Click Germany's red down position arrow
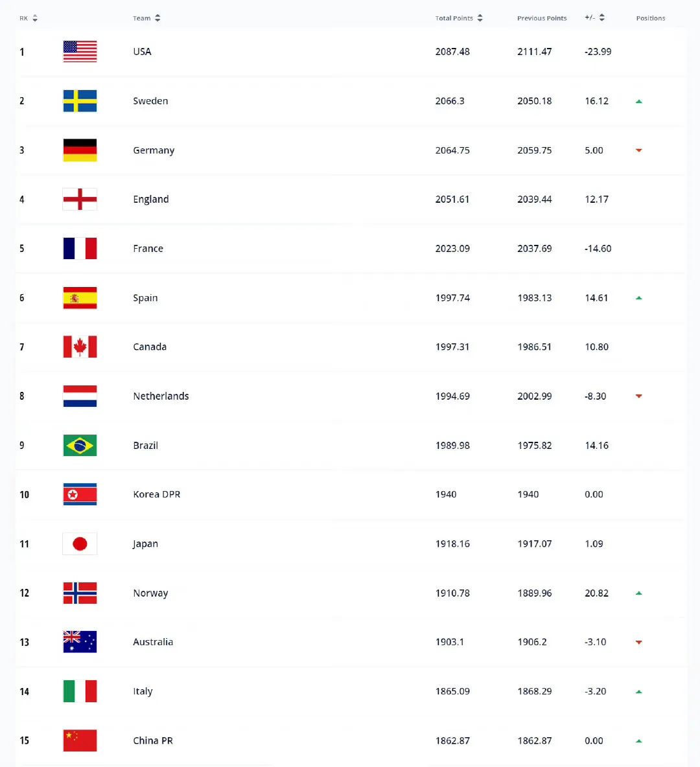700x767 pixels. point(639,150)
